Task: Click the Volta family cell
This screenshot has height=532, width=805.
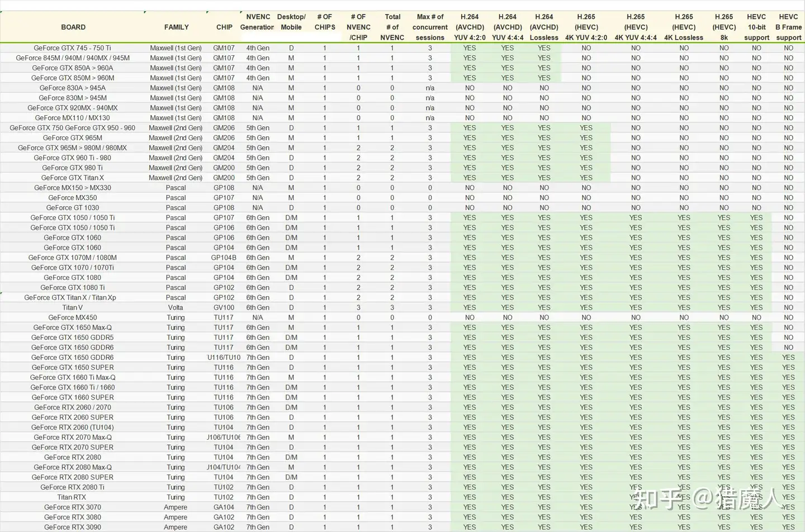Action: pos(176,308)
